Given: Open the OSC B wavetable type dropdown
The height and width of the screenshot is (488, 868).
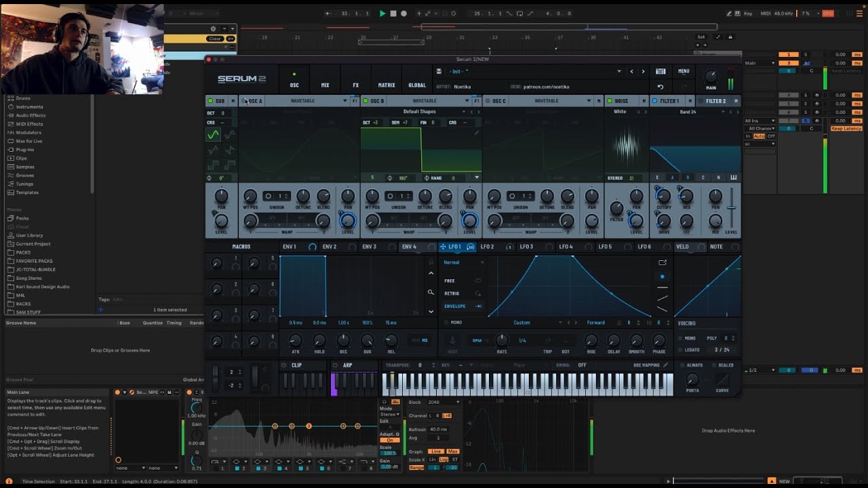Looking at the screenshot, I should click(x=430, y=101).
